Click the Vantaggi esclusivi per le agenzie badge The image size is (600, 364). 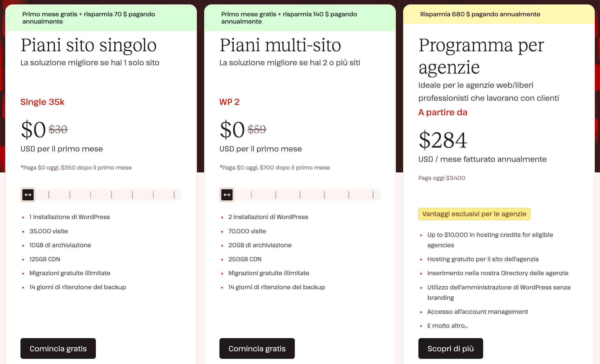[474, 214]
